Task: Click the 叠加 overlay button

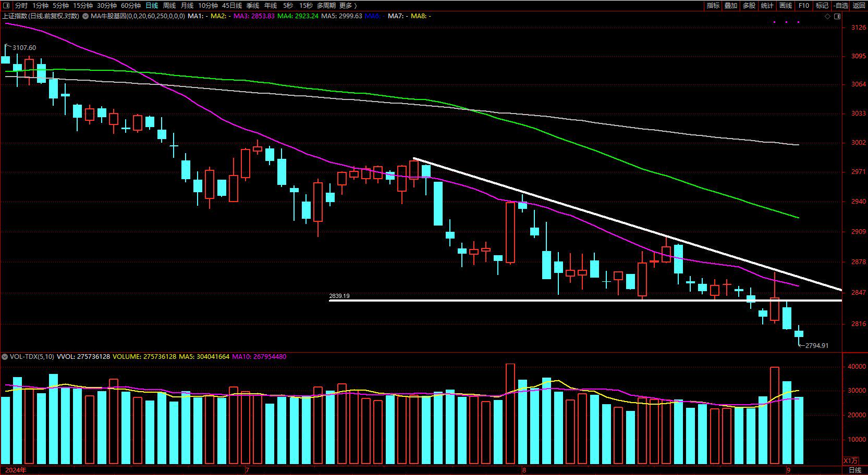Action: [731, 6]
